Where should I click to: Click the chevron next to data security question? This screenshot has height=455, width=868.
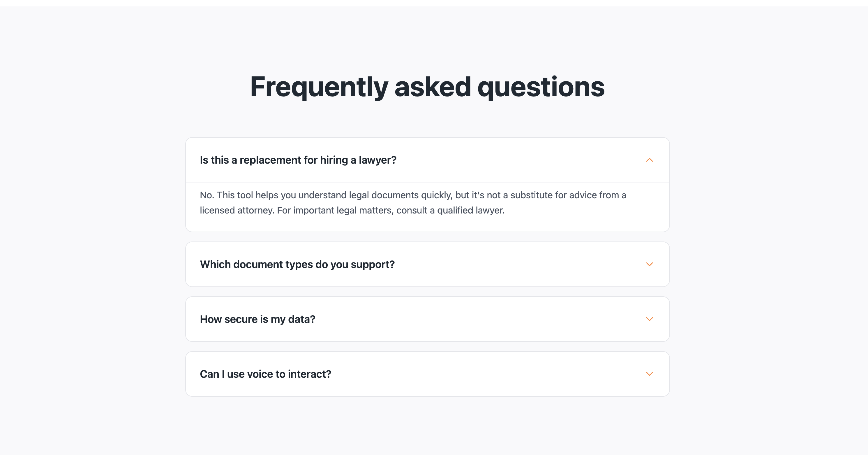649,319
